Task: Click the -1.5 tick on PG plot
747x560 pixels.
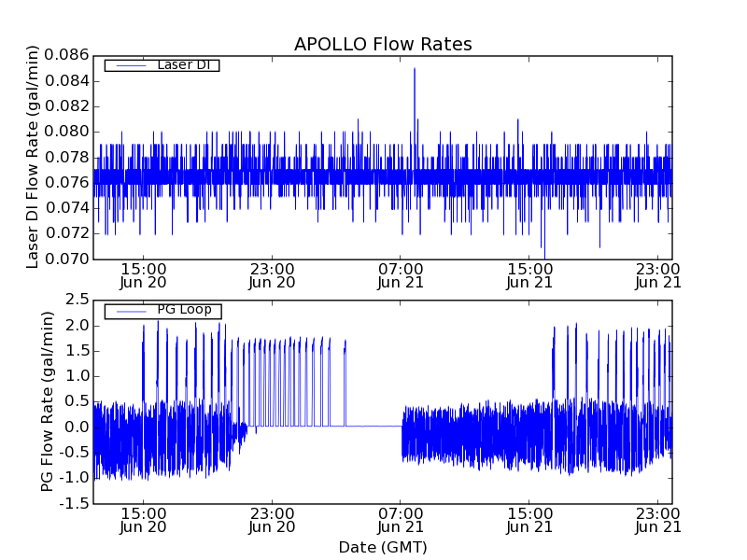Action: click(75, 503)
